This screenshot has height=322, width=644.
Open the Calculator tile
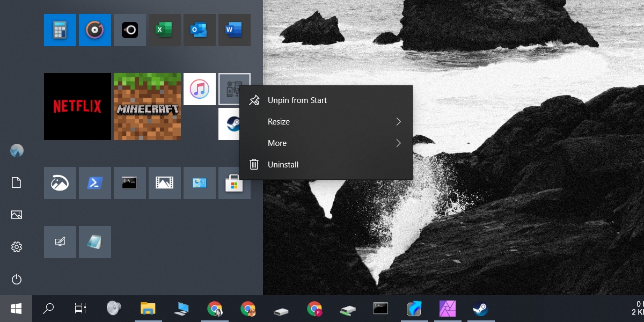point(60,30)
